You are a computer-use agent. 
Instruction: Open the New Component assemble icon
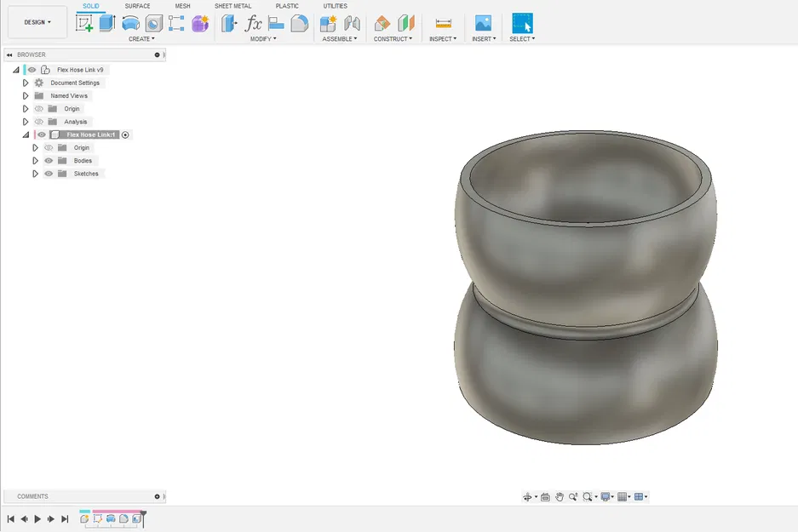[330, 21]
